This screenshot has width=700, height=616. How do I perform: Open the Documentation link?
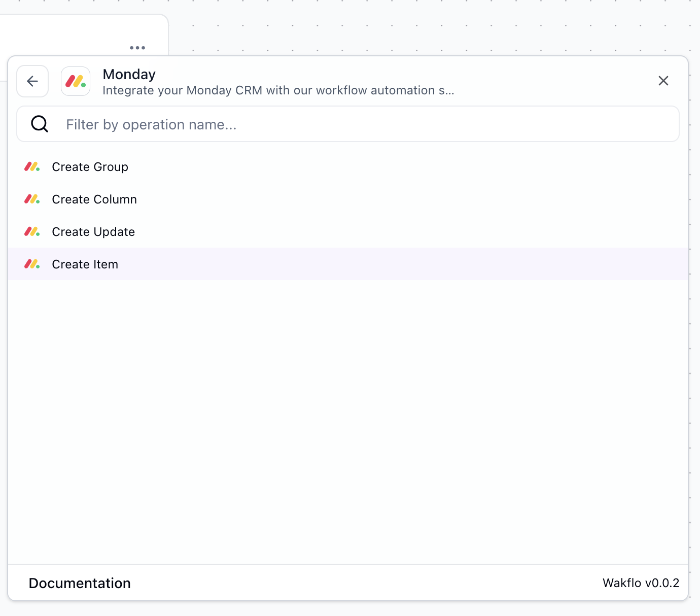pos(80,583)
